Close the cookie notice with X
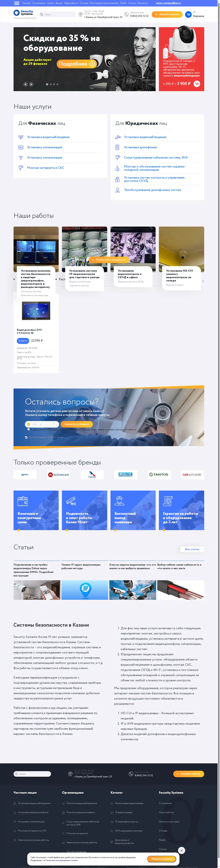 [x=182, y=850]
